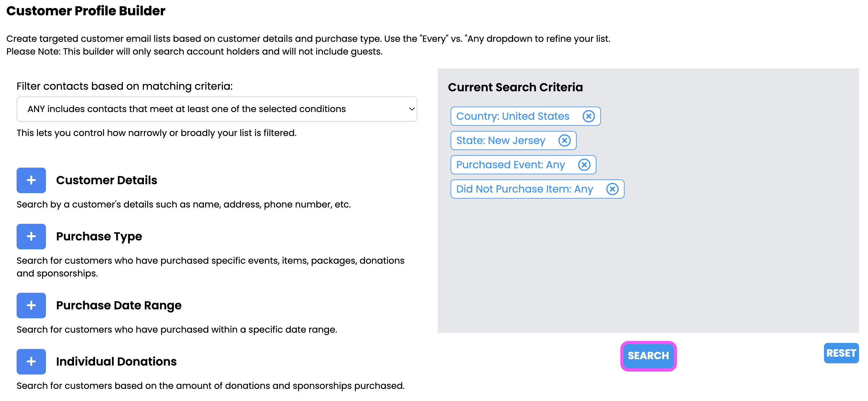
Task: Expand the Purchase Type section plus button
Action: (x=31, y=237)
